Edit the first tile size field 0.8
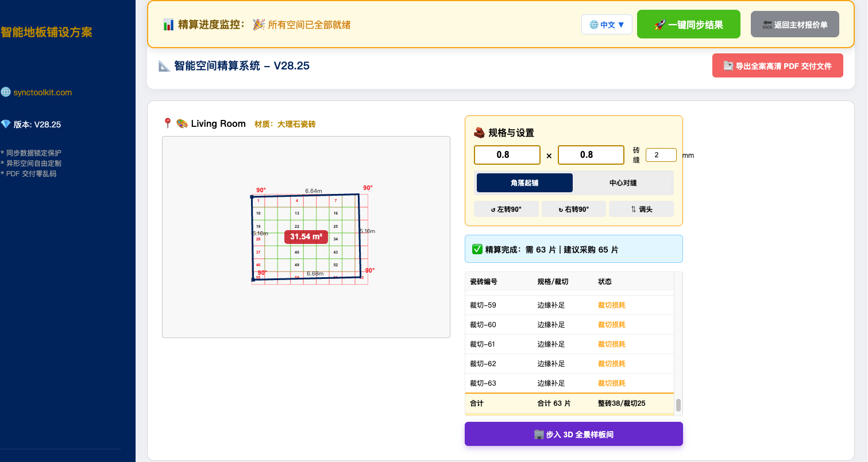This screenshot has width=868, height=462. (507, 155)
